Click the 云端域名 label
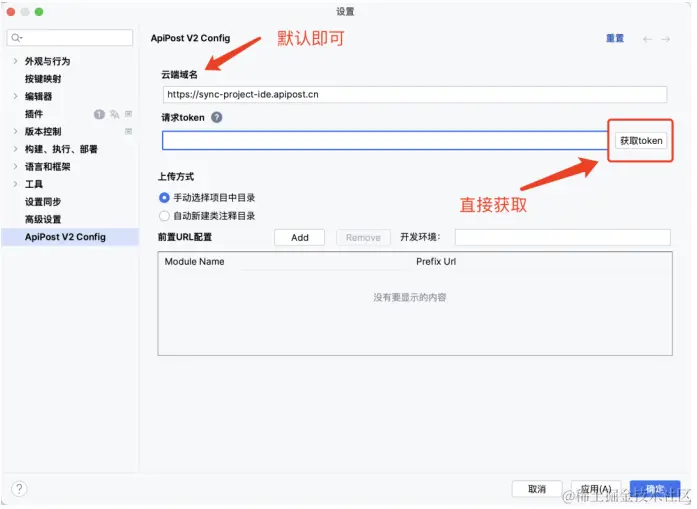Screen dimensions: 697x509 point(180,75)
